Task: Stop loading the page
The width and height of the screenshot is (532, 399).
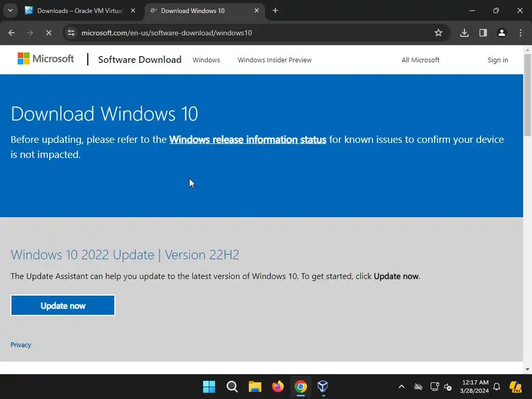Action: [49, 33]
